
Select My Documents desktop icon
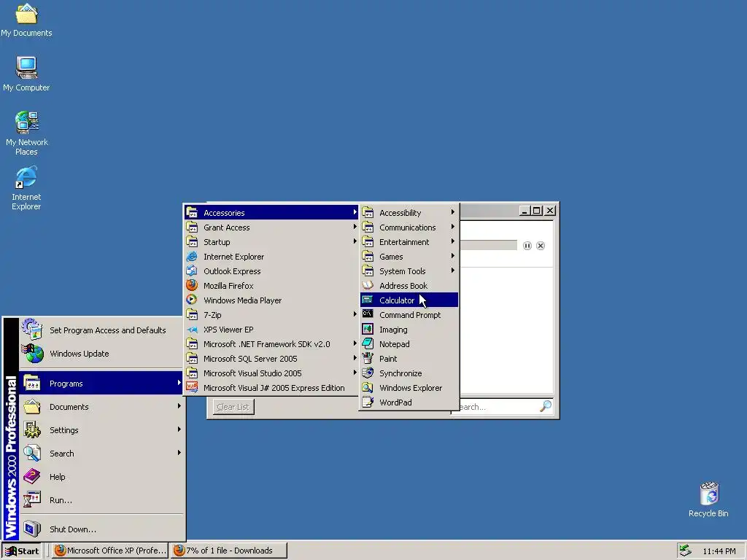[x=26, y=20]
